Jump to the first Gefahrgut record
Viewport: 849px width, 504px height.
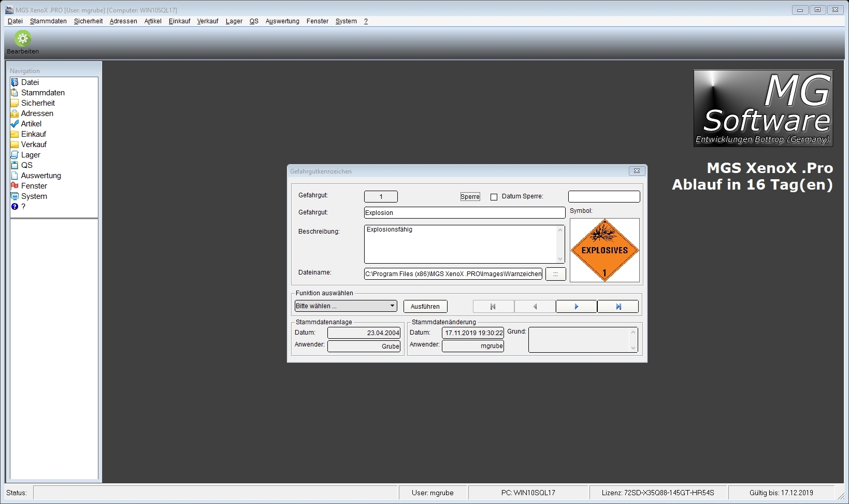494,307
